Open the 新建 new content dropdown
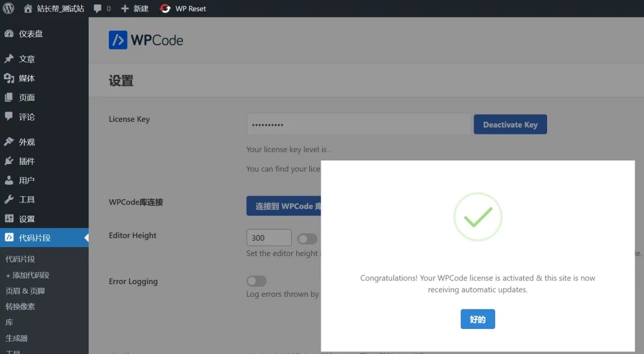Viewport: 644px width, 354px height. (x=135, y=9)
